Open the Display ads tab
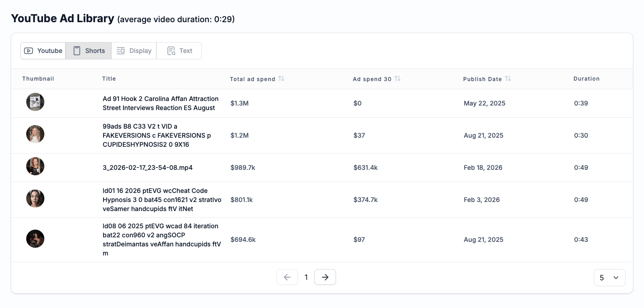The width and height of the screenshot is (644, 308). click(x=134, y=51)
